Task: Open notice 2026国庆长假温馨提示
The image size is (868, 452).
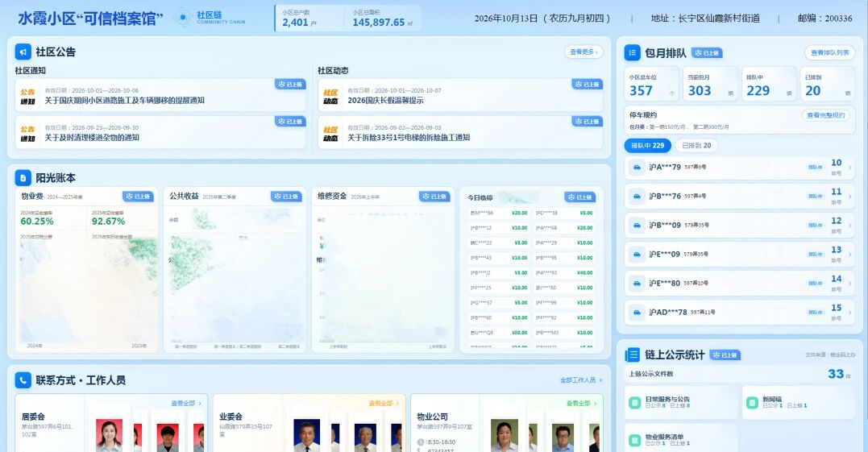Action: pos(460,95)
